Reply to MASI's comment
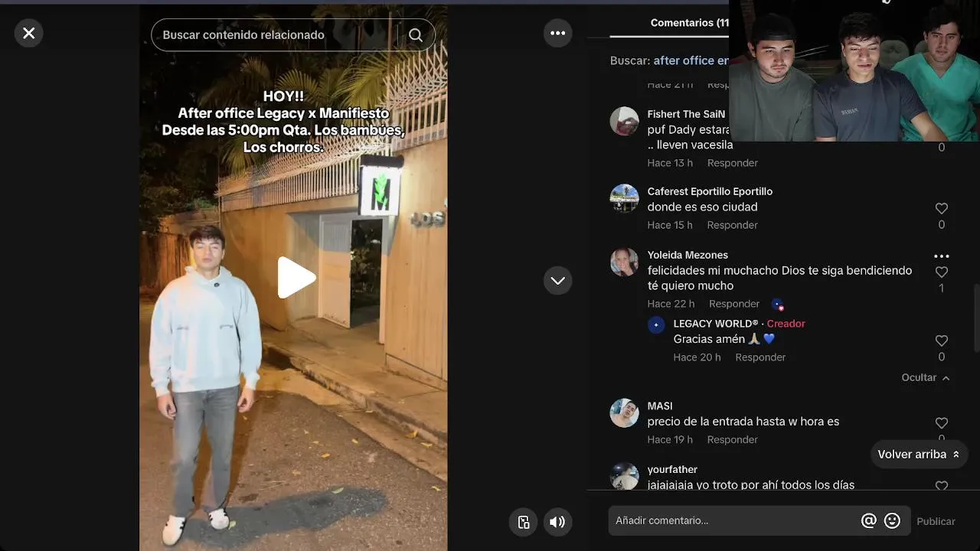This screenshot has width=980, height=551. pos(732,440)
